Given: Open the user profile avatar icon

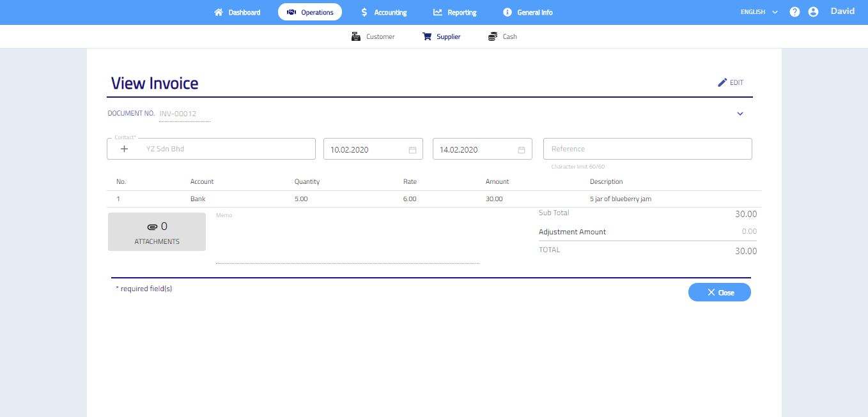Looking at the screenshot, I should (813, 12).
